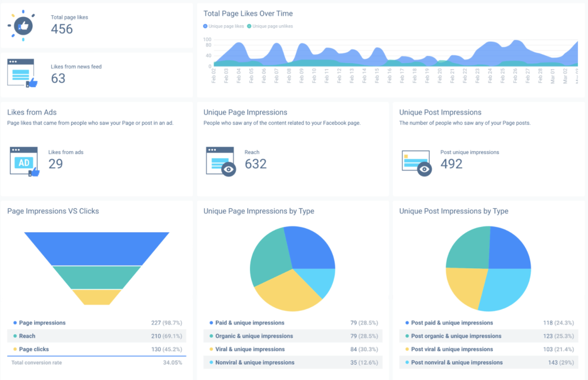Toggle Unique page unlikes legend item
Viewport: 588px width, 380px height.
pos(270,26)
